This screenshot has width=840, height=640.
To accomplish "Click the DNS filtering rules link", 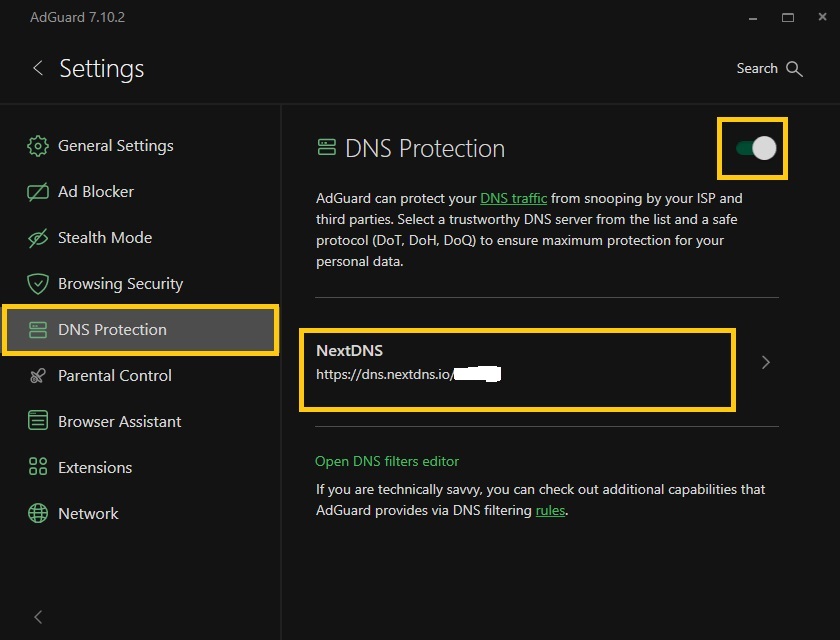I will click(x=549, y=510).
